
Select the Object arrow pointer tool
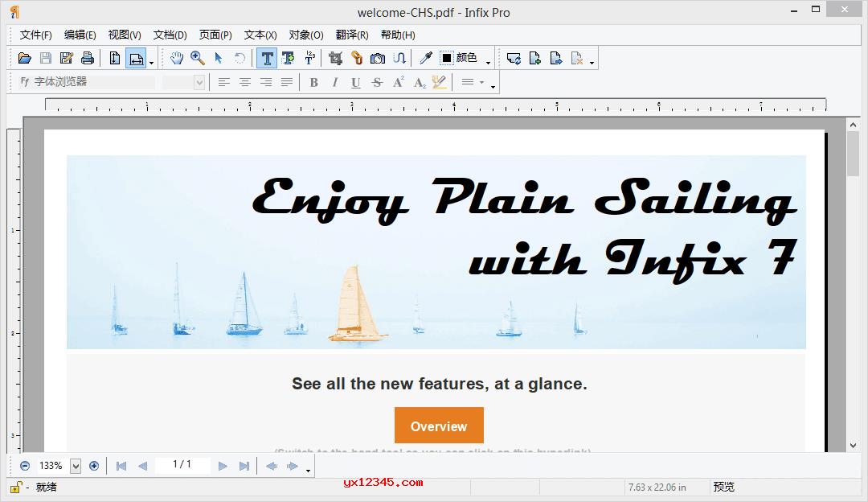(218, 58)
